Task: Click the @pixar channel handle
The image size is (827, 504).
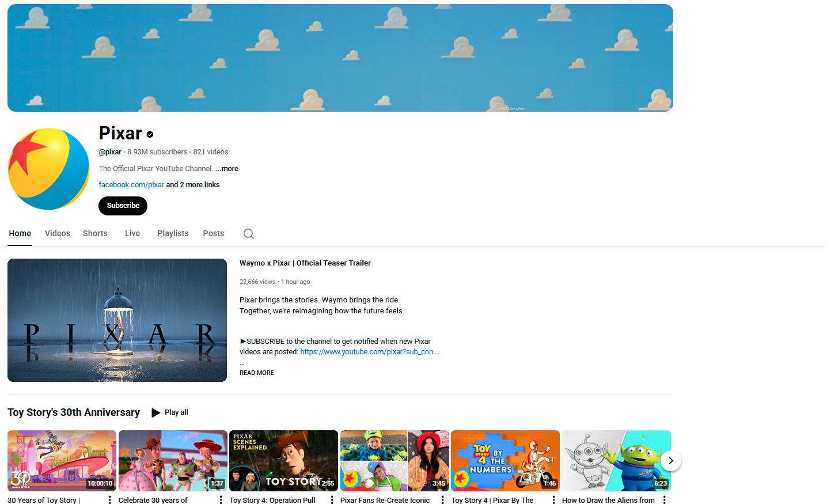Action: pyautogui.click(x=110, y=152)
